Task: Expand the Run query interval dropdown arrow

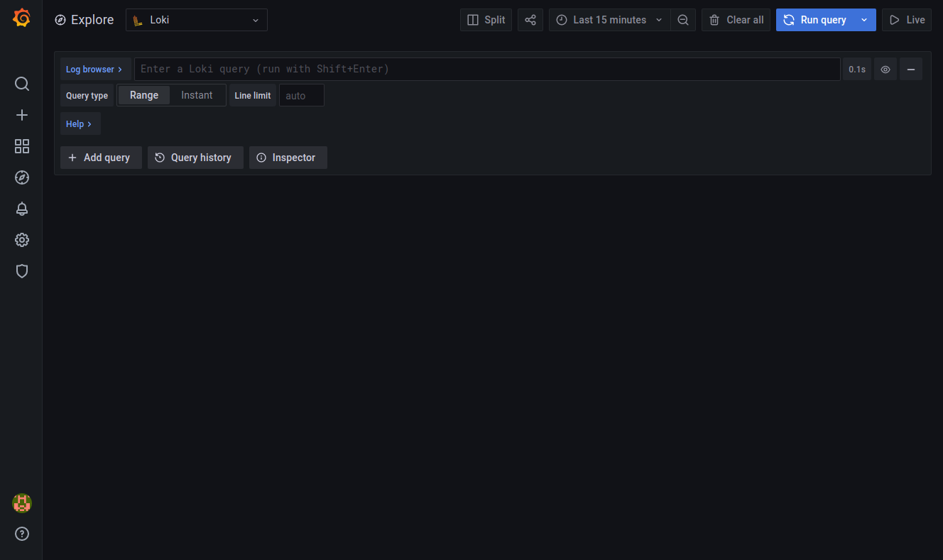Action: coord(864,20)
